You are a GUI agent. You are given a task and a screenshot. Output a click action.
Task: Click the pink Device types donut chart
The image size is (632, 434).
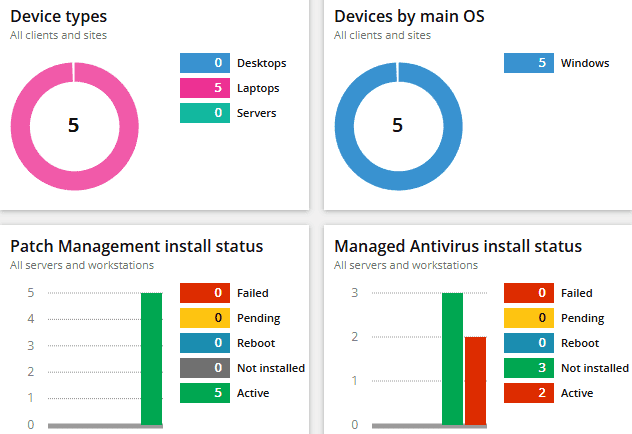[22, 126]
